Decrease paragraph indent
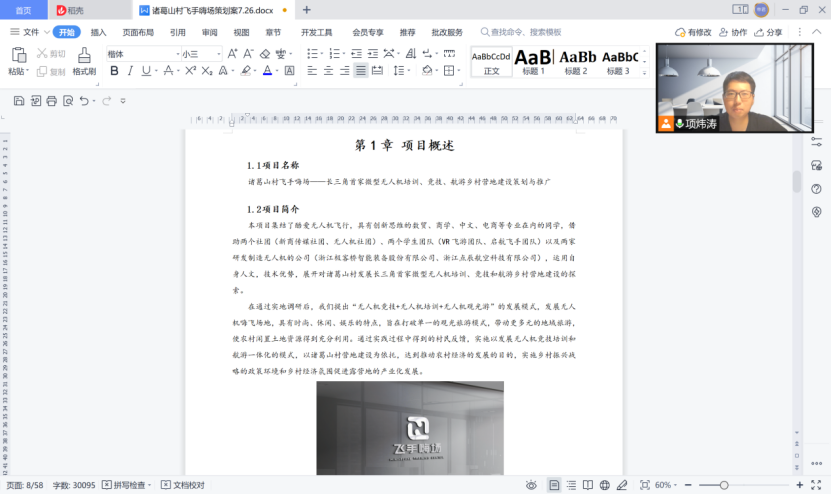 point(356,54)
